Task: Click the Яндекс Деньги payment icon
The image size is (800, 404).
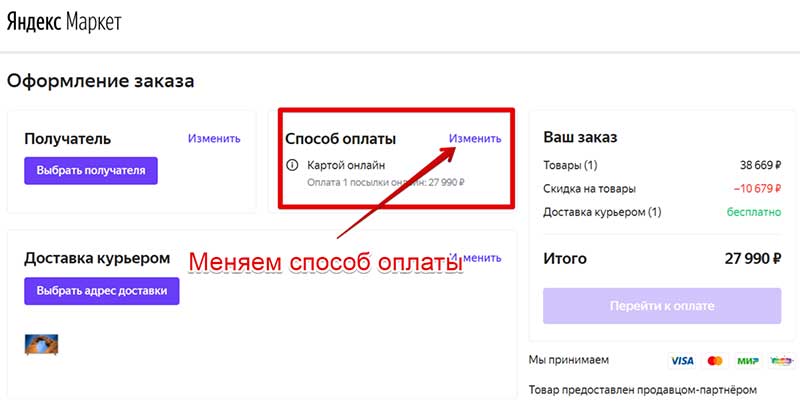Action: tap(781, 361)
